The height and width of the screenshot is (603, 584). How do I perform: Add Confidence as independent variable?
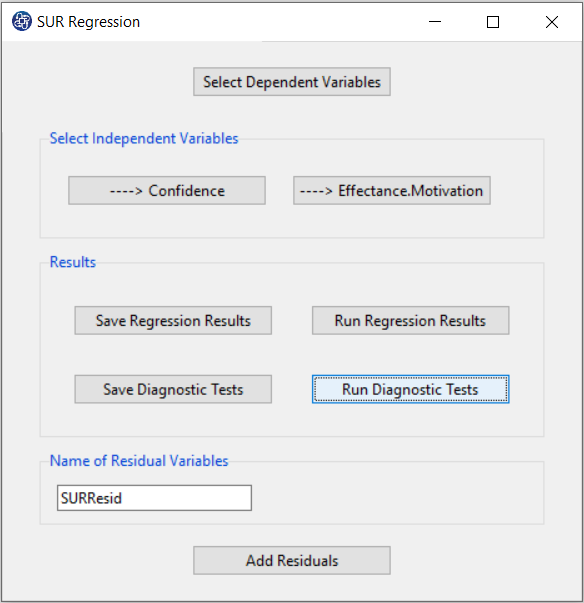[x=167, y=191]
